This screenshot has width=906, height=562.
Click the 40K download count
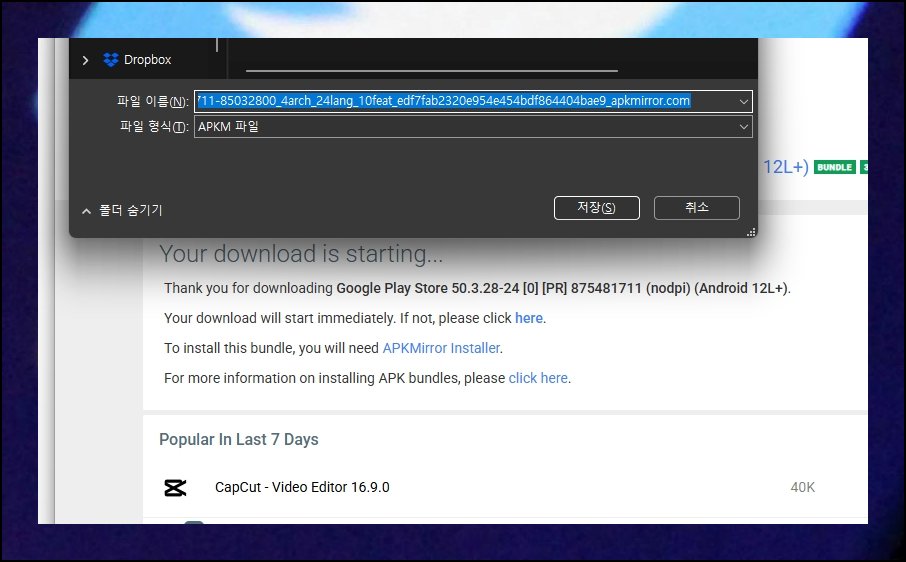[x=803, y=487]
